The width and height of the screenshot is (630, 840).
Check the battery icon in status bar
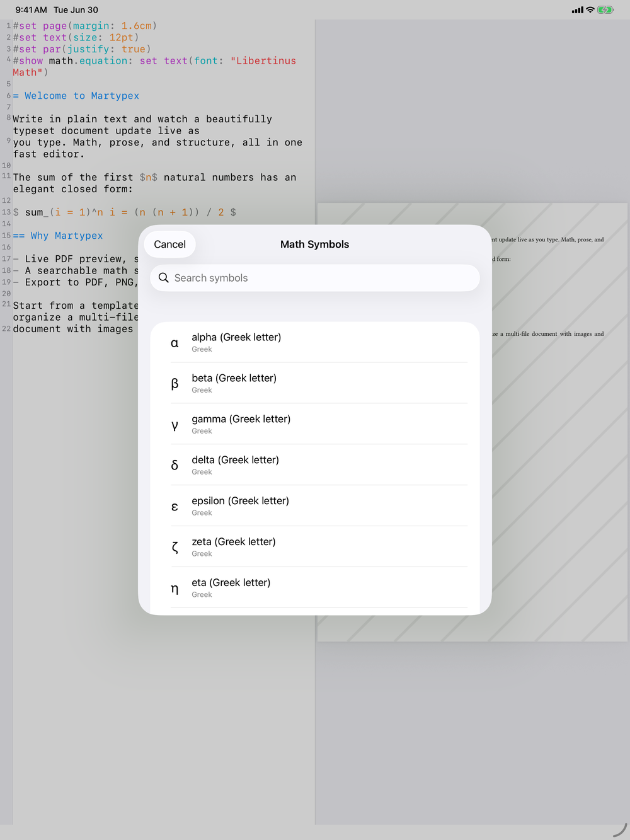[605, 10]
